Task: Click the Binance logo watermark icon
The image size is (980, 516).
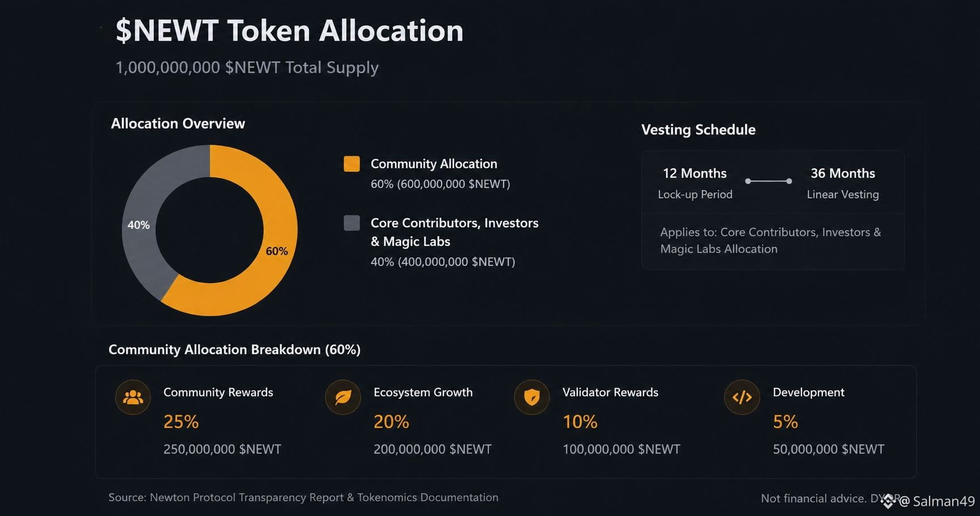Action: pos(888,500)
